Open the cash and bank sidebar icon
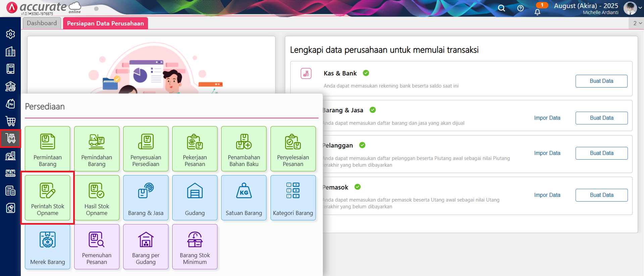Screen dimensions: 644x276 (10, 86)
